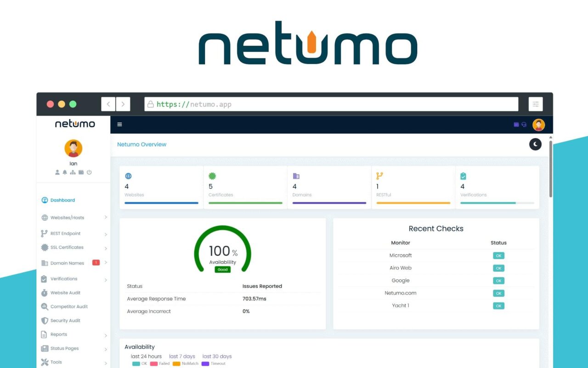
Task: Click the Certificates badge icon in summary card
Action: pyautogui.click(x=212, y=176)
